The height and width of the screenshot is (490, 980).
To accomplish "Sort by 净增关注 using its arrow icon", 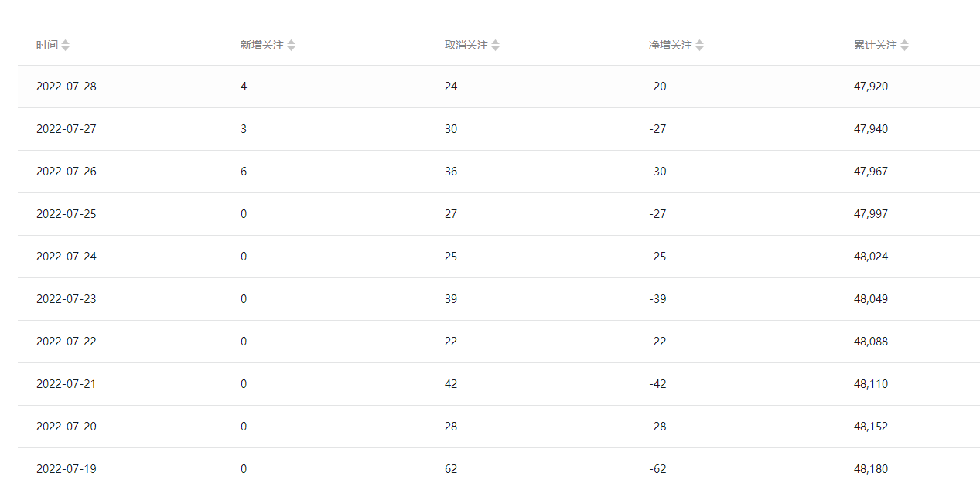I will click(700, 46).
